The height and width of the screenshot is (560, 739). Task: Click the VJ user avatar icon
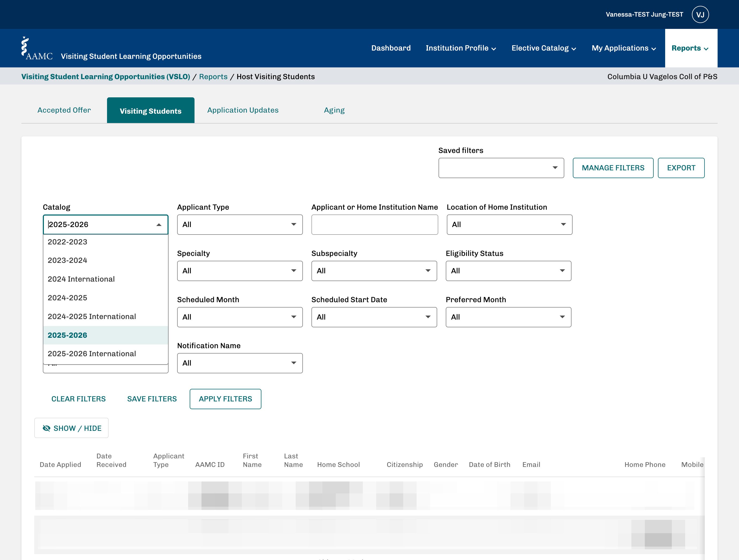coord(700,14)
